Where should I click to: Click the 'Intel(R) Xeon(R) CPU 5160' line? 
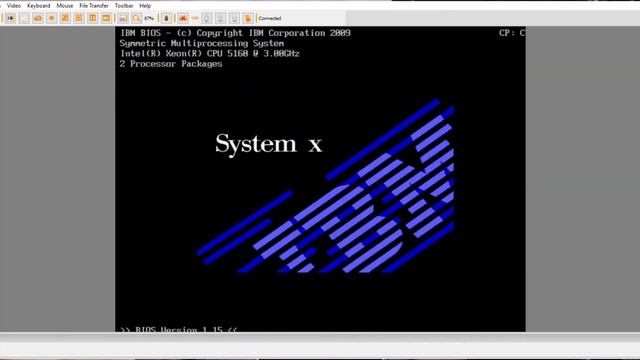[x=210, y=53]
